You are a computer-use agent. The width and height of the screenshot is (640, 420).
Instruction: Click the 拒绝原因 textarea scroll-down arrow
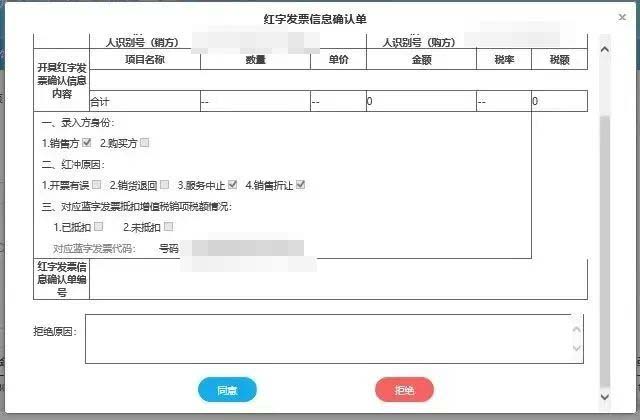576,348
